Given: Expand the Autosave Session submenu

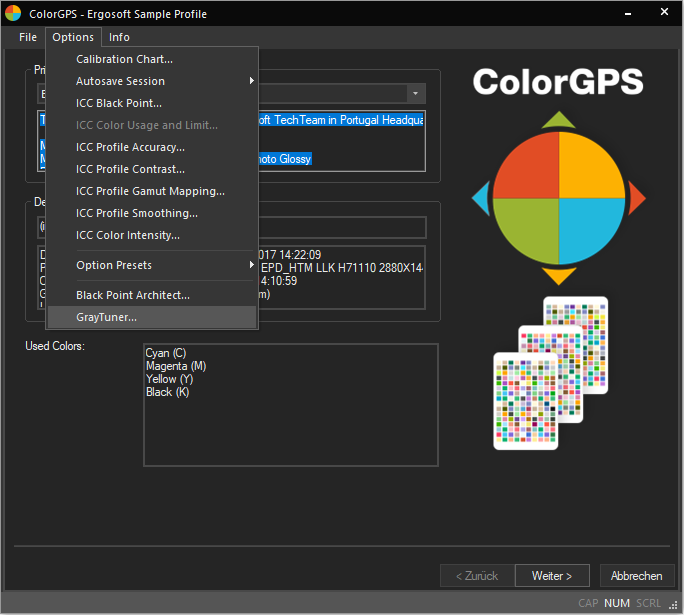Looking at the screenshot, I should tap(152, 81).
